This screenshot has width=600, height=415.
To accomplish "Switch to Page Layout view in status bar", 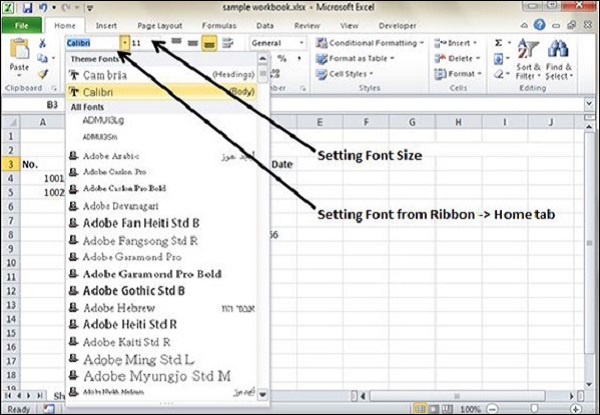I will [x=434, y=409].
